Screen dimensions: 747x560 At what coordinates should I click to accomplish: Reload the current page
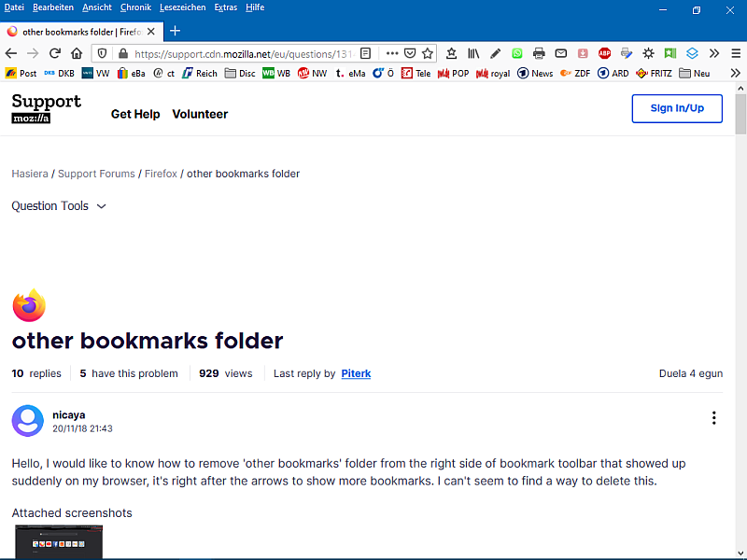pyautogui.click(x=56, y=53)
